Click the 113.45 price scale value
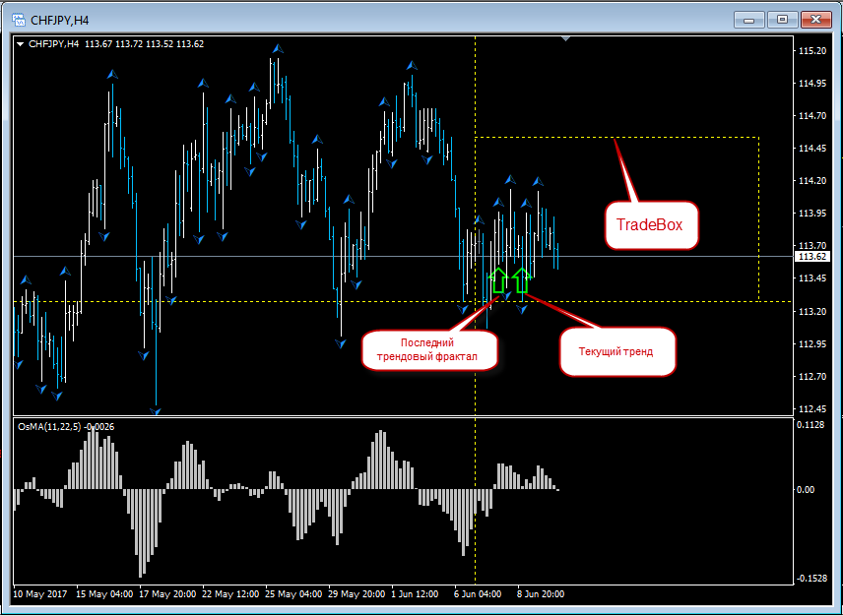 point(812,278)
